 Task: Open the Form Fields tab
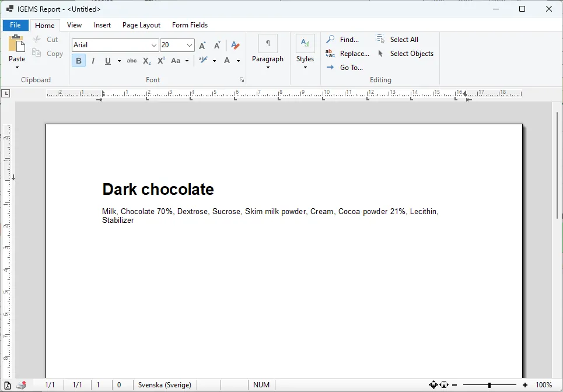[190, 25]
